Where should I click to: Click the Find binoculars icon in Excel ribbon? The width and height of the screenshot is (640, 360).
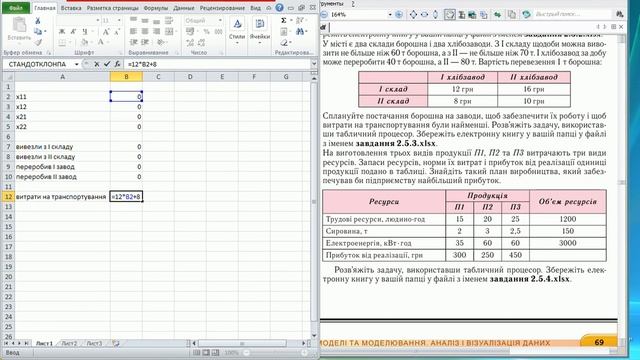(x=300, y=31)
